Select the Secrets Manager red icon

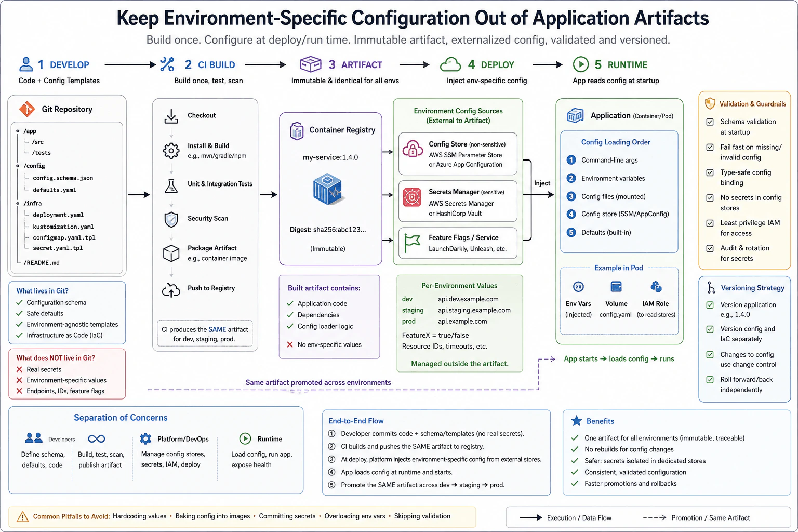click(412, 197)
